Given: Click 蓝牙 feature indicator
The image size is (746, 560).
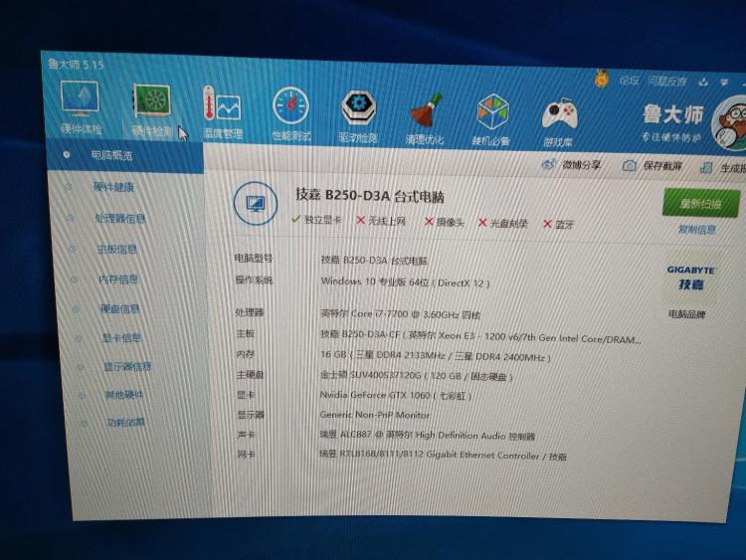Looking at the screenshot, I should [559, 225].
